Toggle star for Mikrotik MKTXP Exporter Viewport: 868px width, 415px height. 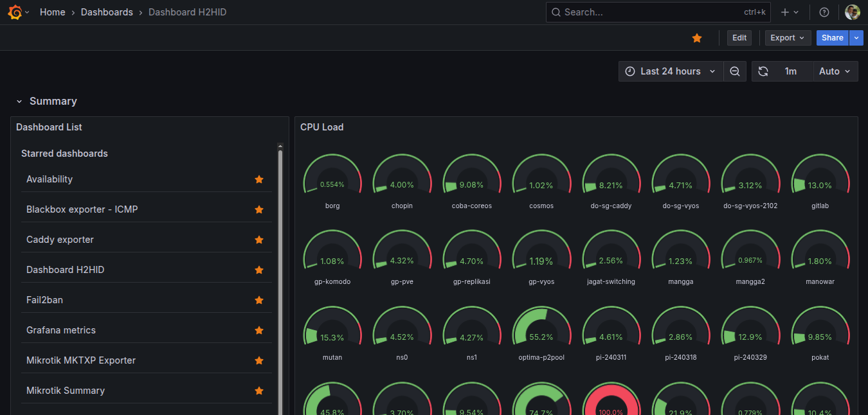pyautogui.click(x=259, y=360)
